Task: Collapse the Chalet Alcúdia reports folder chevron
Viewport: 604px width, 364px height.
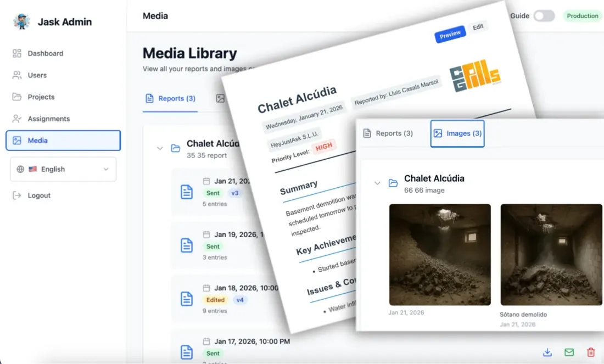Action: (x=160, y=148)
